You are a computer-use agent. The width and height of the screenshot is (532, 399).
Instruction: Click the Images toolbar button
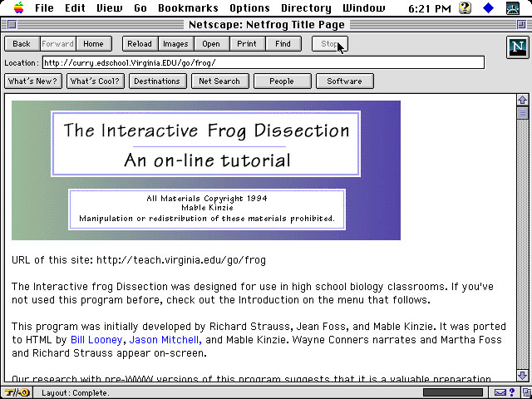[175, 44]
